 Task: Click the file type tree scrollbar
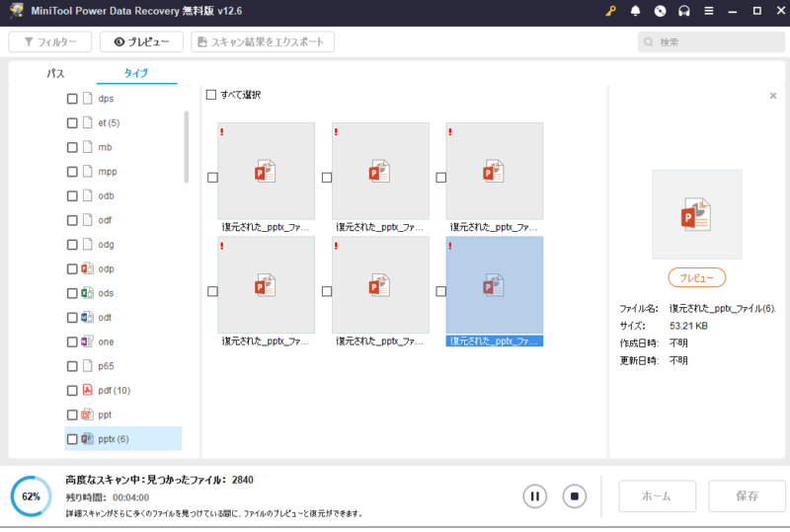[x=187, y=147]
